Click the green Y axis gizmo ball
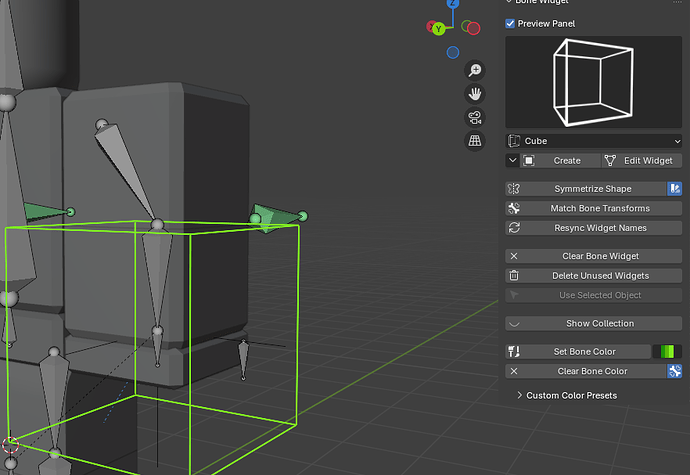This screenshot has width=690, height=475. click(x=438, y=29)
